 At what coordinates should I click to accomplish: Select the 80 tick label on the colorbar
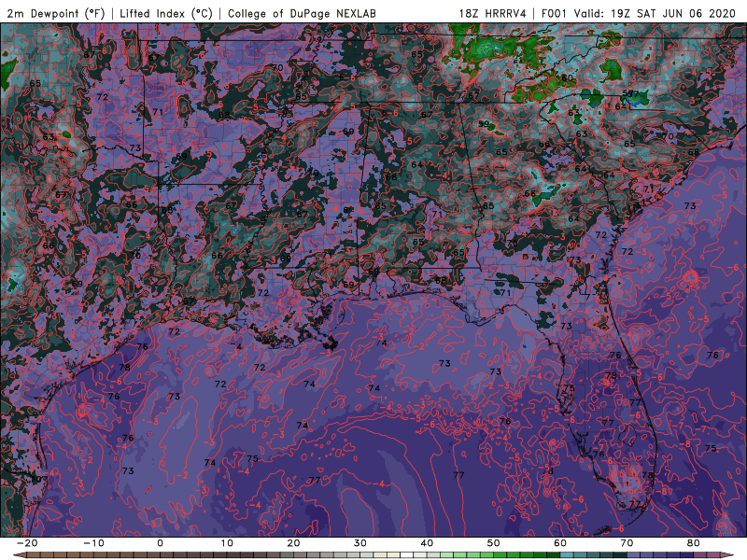[x=694, y=543]
